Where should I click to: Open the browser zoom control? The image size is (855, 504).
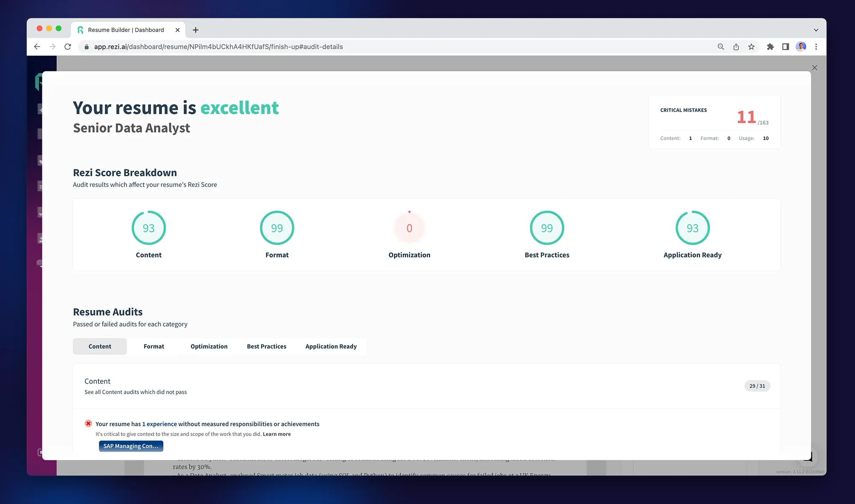click(721, 47)
